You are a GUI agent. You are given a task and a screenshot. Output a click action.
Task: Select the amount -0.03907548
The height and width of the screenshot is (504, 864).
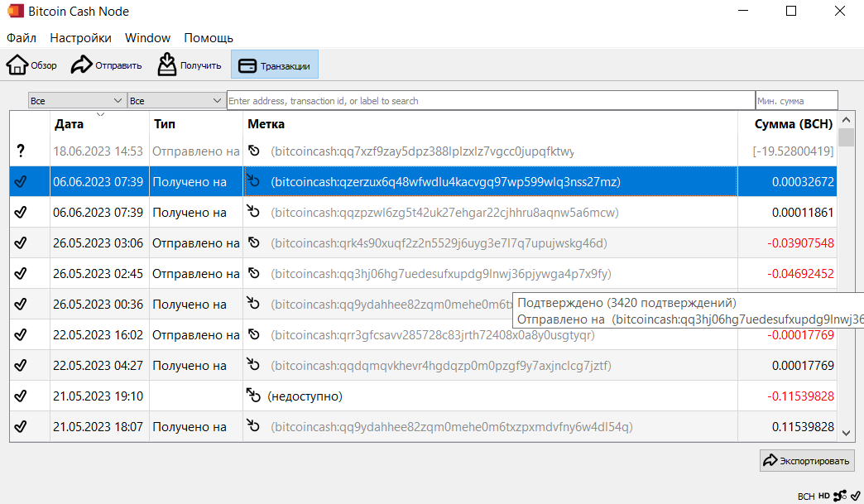coord(800,243)
